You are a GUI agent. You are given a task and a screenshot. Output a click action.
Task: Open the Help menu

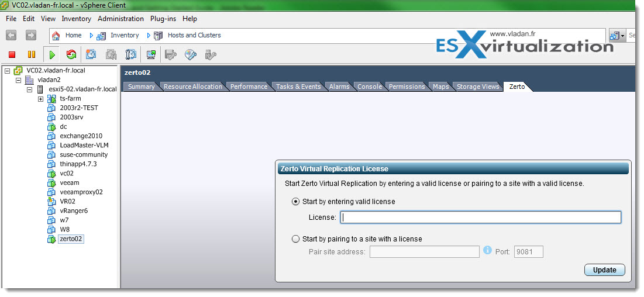(x=190, y=19)
